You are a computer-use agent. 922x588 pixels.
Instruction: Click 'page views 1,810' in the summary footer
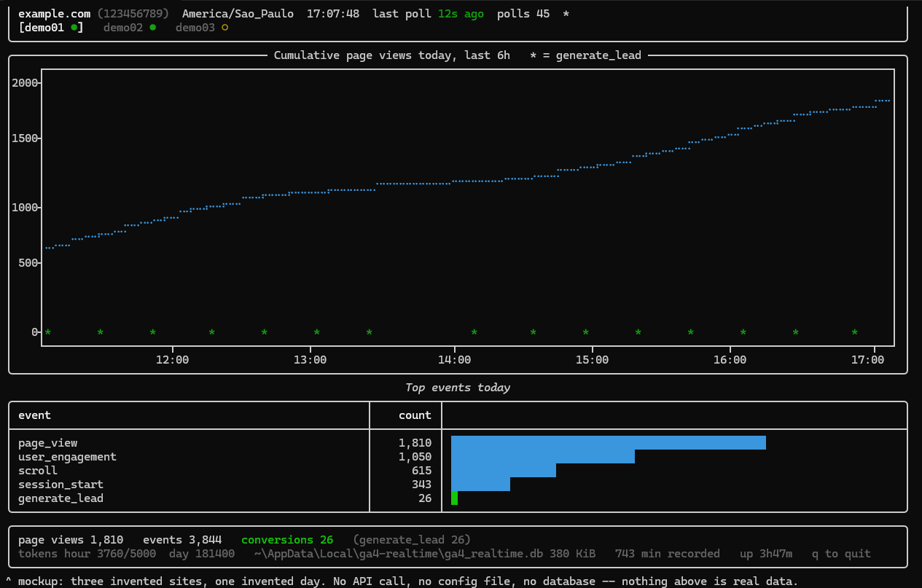point(71,540)
